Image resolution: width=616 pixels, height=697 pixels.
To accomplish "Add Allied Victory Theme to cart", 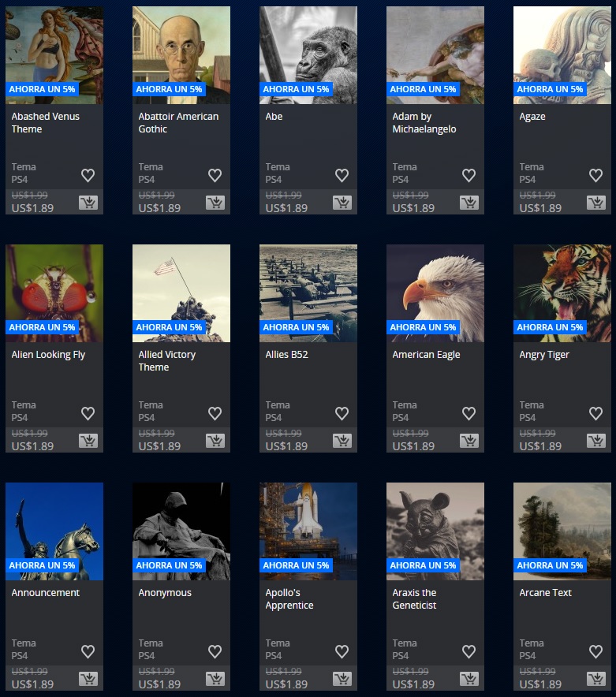I will click(x=215, y=441).
